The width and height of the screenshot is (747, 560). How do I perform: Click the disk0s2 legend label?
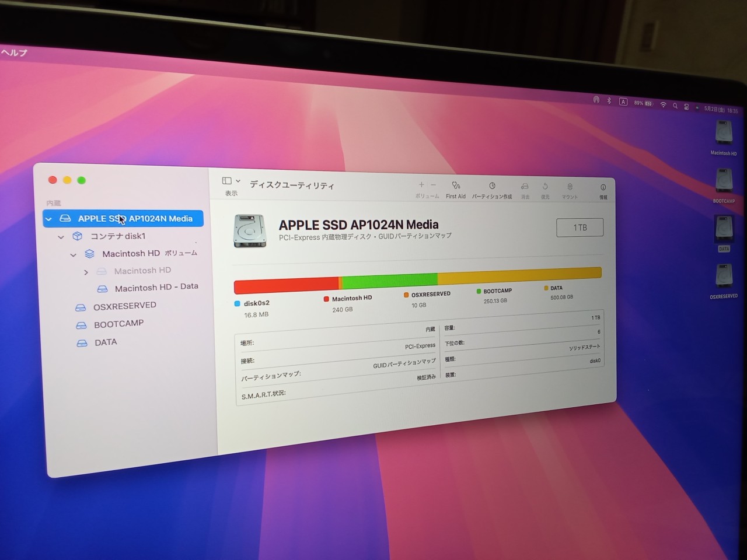(x=256, y=303)
